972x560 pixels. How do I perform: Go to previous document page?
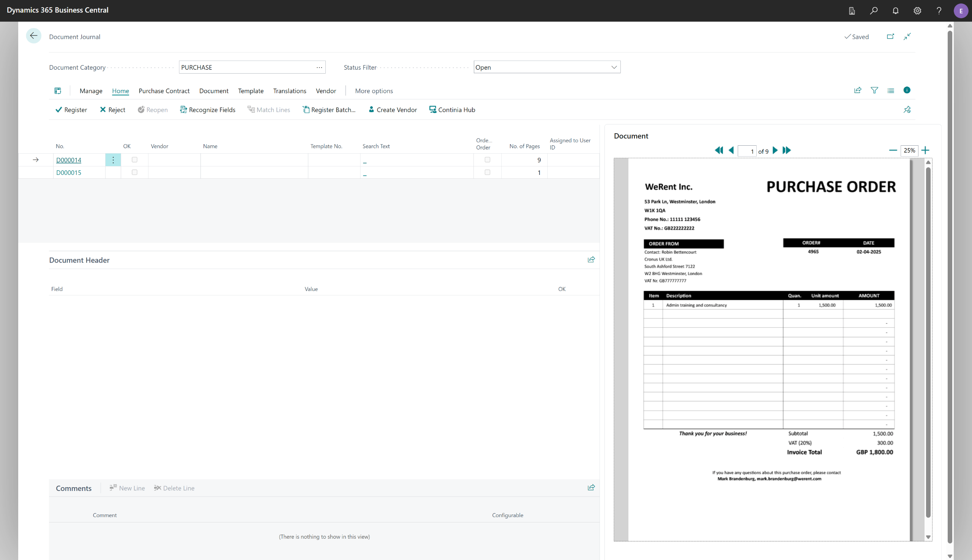coord(731,150)
